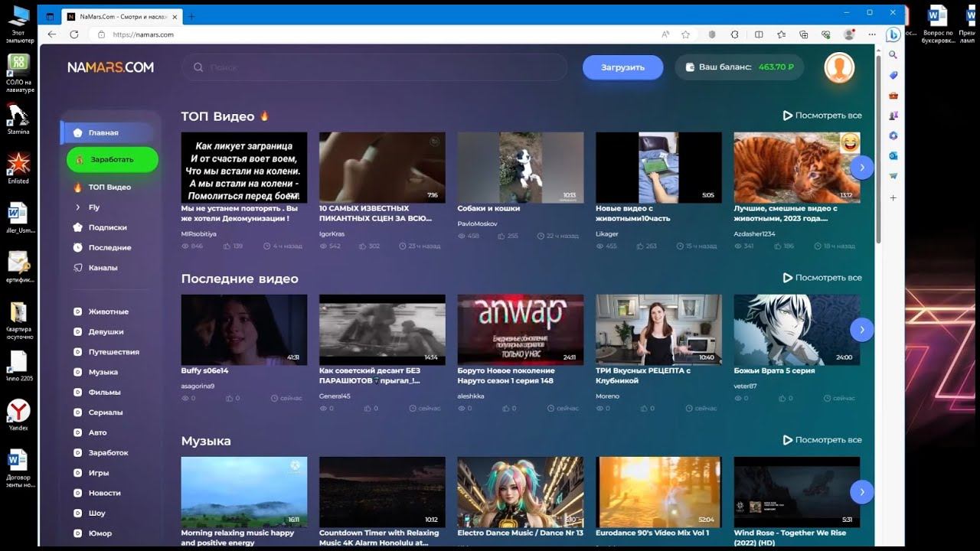The width and height of the screenshot is (980, 551).
Task: Expand Музыка row with next arrow
Action: pyautogui.click(x=861, y=491)
